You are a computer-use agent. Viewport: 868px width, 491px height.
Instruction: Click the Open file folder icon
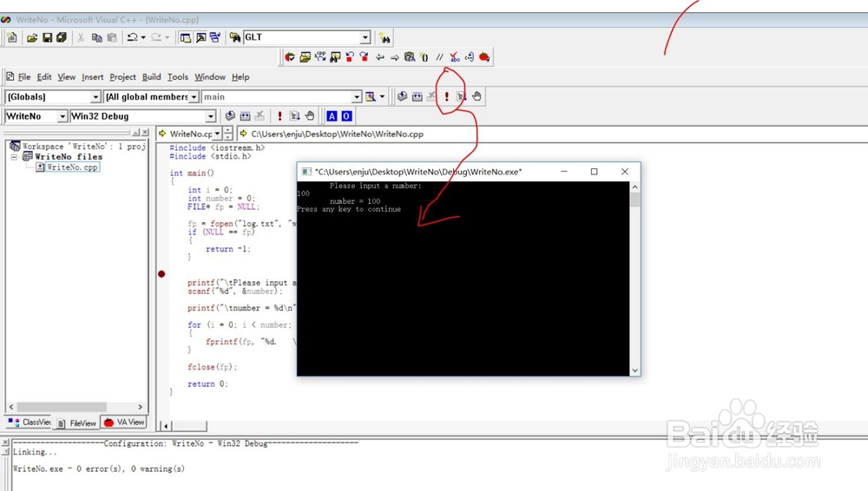[x=32, y=37]
